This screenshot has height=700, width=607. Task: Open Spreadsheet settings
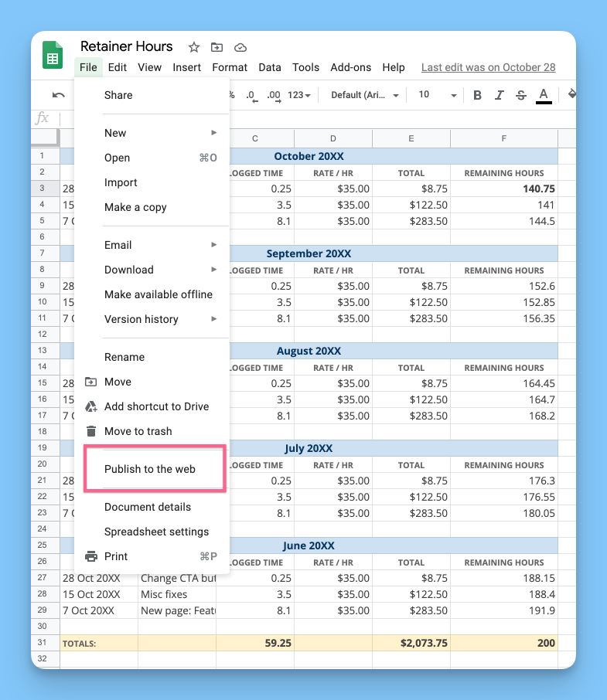click(152, 532)
